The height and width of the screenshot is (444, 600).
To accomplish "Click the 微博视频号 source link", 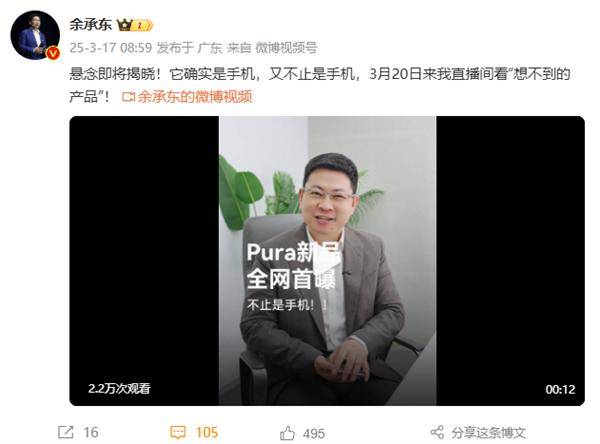I will pyautogui.click(x=286, y=48).
